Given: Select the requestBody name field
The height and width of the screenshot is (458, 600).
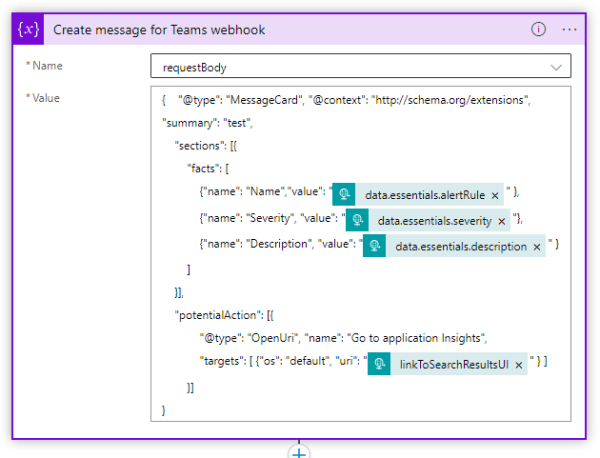Looking at the screenshot, I should click(360, 66).
